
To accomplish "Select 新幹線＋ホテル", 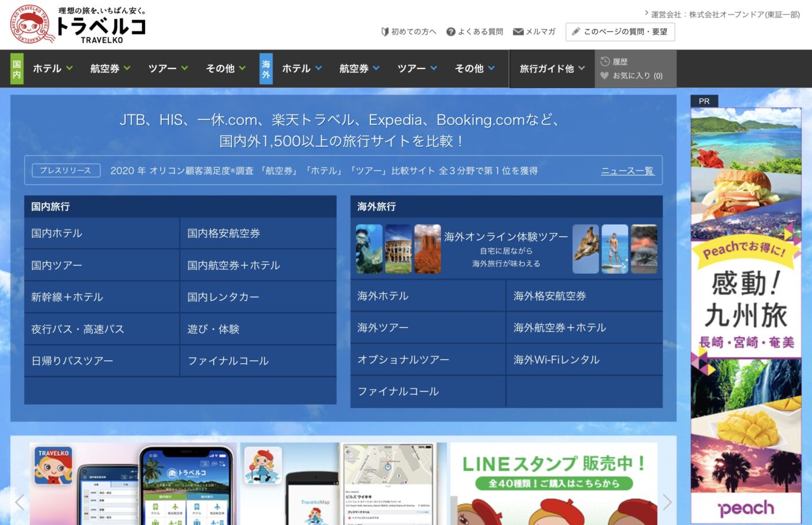I will pyautogui.click(x=101, y=297).
